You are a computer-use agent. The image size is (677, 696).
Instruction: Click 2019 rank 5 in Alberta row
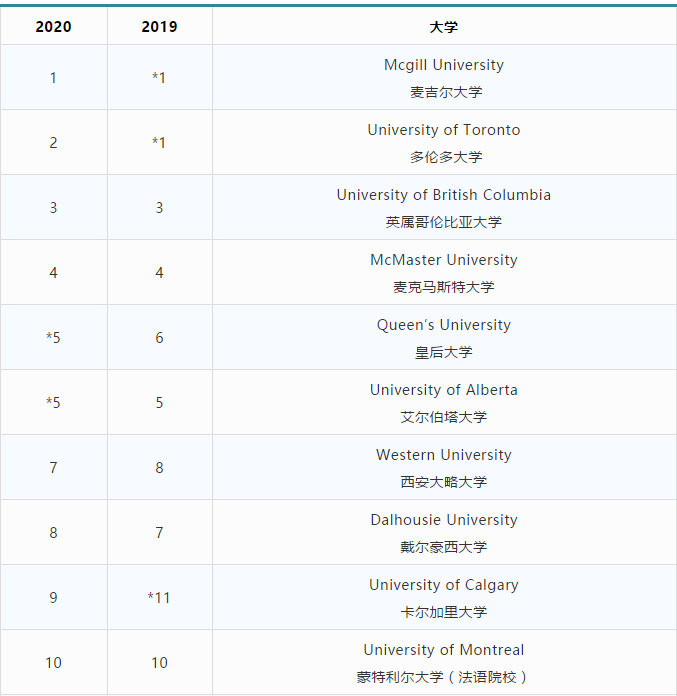coord(159,403)
